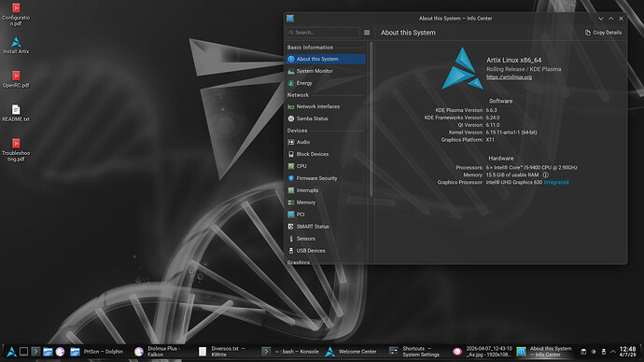644x362 pixels.
Task: Click the KDE Plasma Version value 6.6.3
Action: tap(491, 110)
